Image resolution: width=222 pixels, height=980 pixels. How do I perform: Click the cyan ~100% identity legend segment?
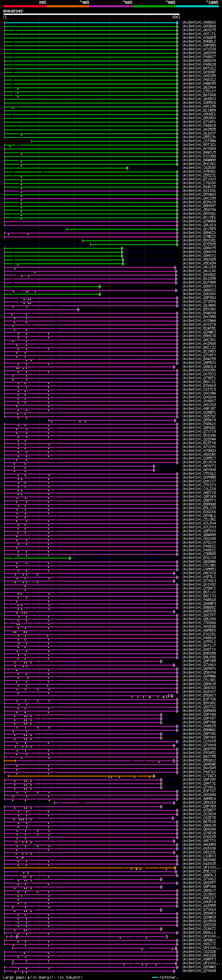coord(197,6)
